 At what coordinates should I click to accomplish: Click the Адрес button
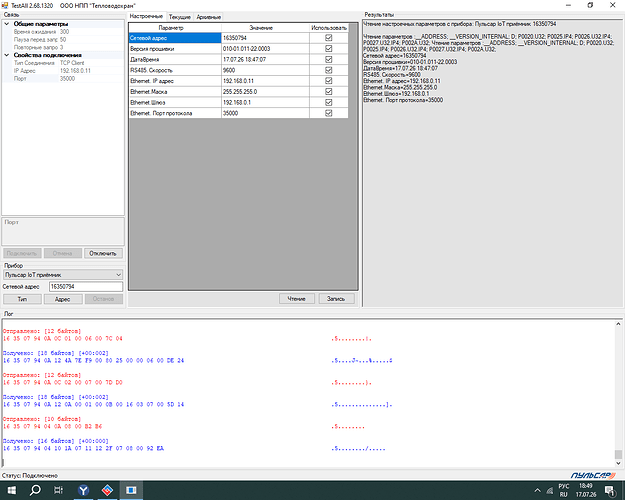pyautogui.click(x=63, y=299)
